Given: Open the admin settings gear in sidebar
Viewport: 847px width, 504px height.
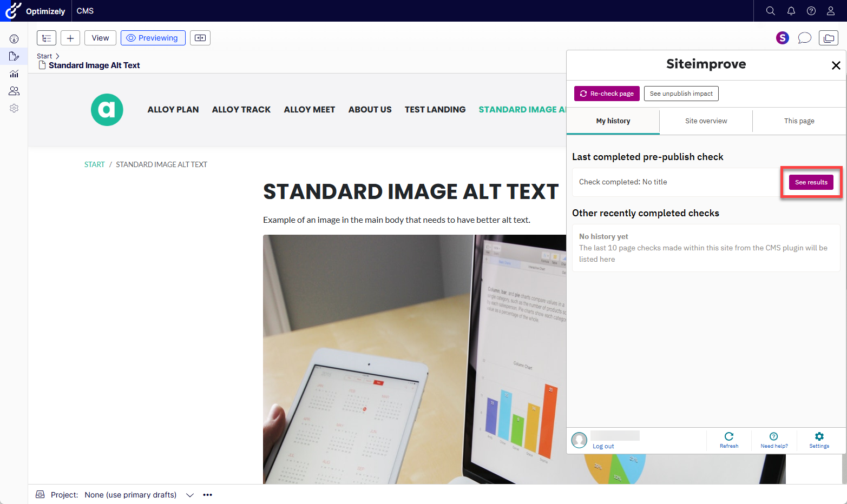Looking at the screenshot, I should click(14, 108).
